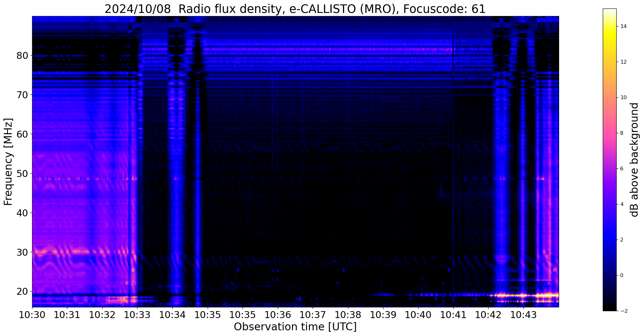
Task: Click the 10:37 time tick label
Action: coord(313,315)
